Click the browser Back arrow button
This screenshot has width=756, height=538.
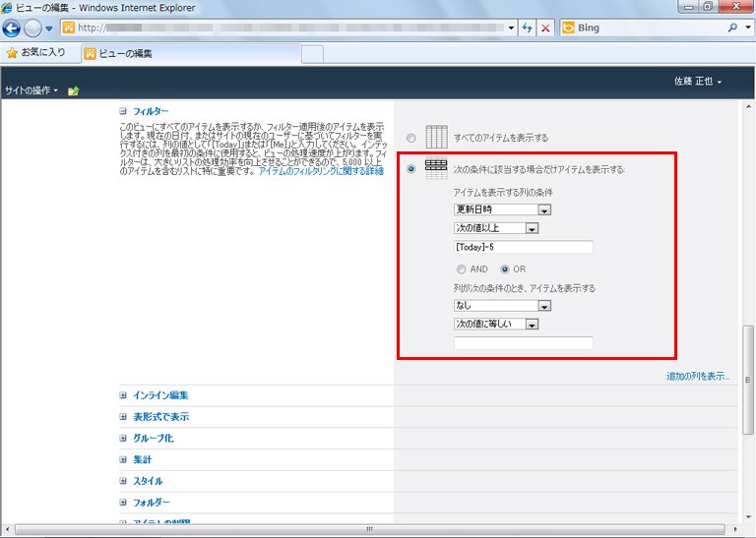(11, 29)
